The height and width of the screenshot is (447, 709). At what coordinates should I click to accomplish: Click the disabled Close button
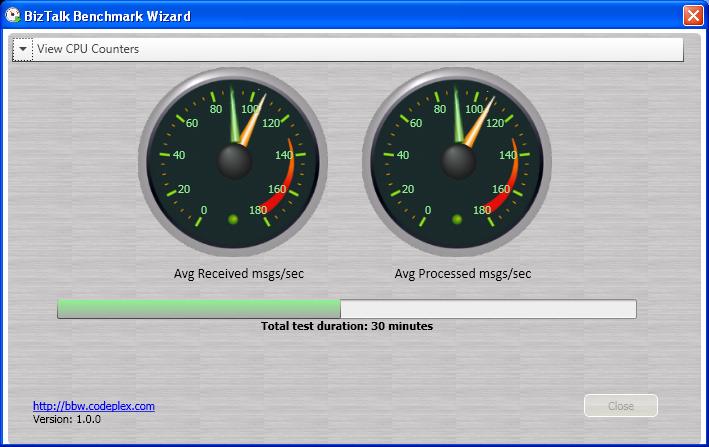621,406
